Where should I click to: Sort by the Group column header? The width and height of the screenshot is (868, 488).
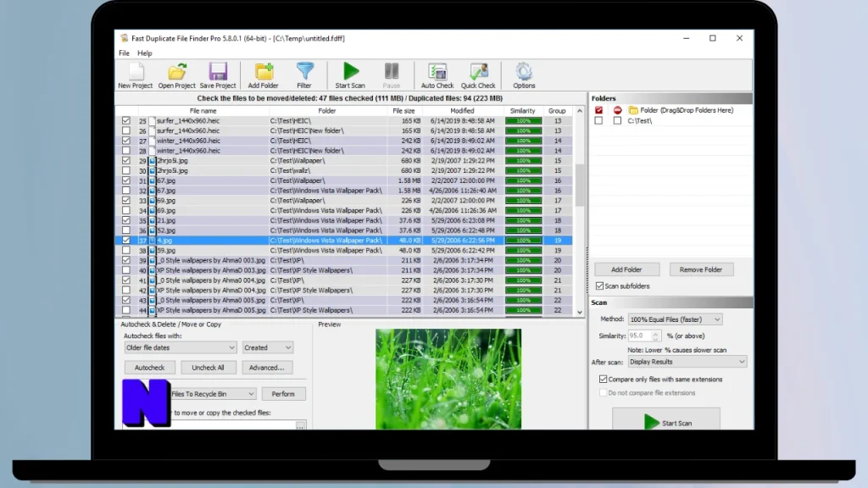coord(557,111)
